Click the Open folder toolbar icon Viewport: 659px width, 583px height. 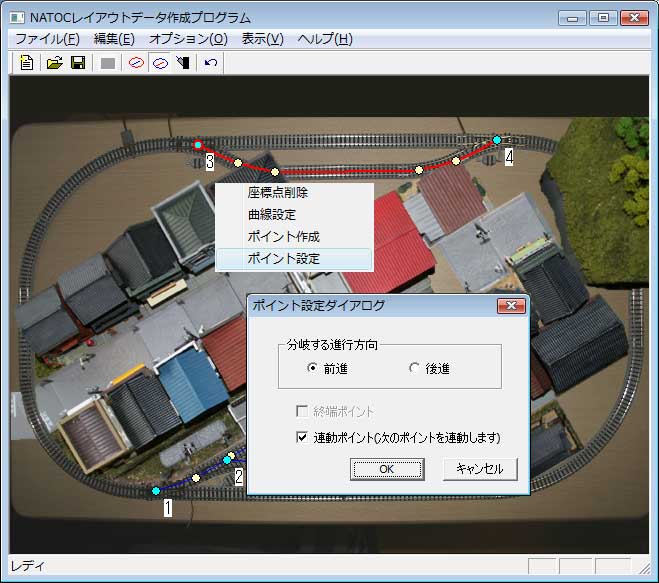55,63
